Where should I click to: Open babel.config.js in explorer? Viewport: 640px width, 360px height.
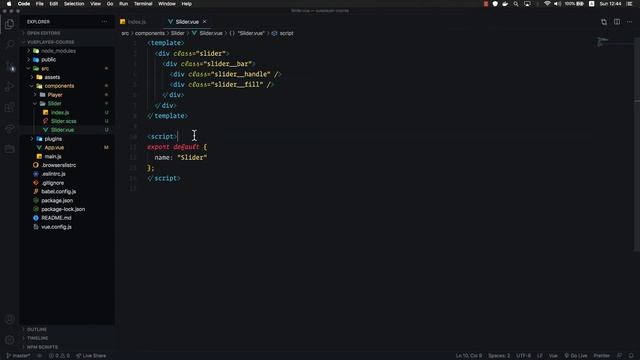[x=58, y=191]
